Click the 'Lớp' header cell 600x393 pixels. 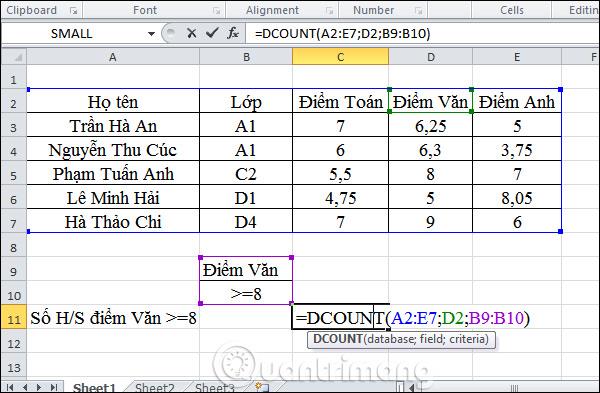coord(246,101)
